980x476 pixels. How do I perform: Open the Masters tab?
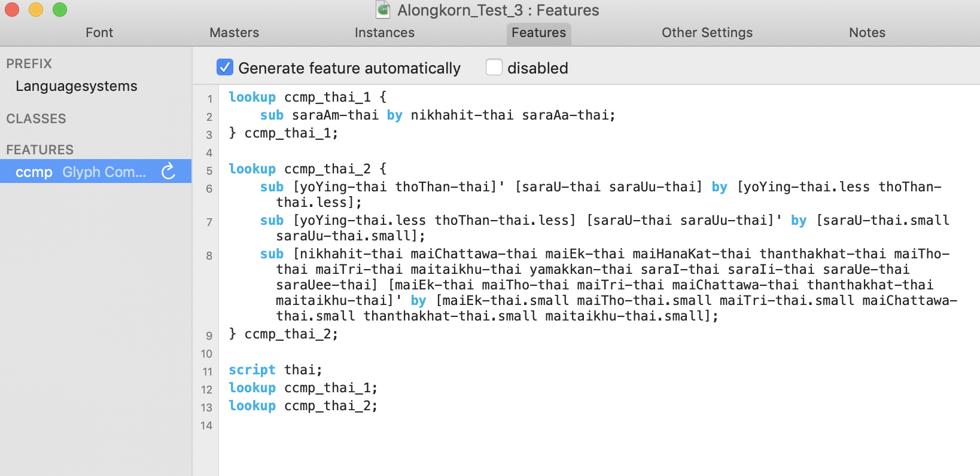pos(234,33)
